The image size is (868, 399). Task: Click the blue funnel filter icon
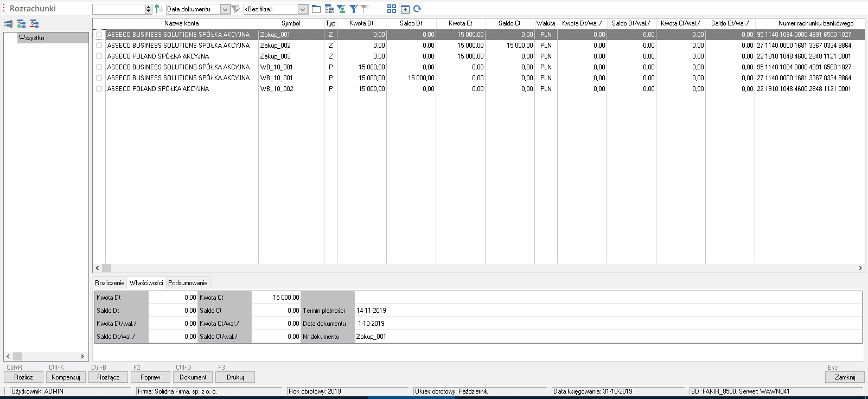(x=353, y=9)
